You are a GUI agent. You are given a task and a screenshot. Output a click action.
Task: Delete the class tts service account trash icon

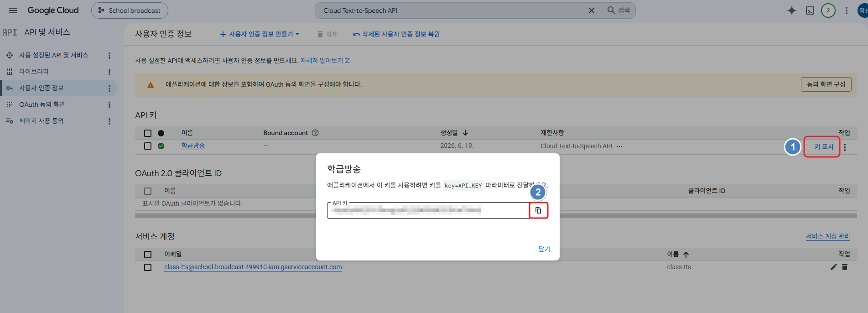click(845, 267)
